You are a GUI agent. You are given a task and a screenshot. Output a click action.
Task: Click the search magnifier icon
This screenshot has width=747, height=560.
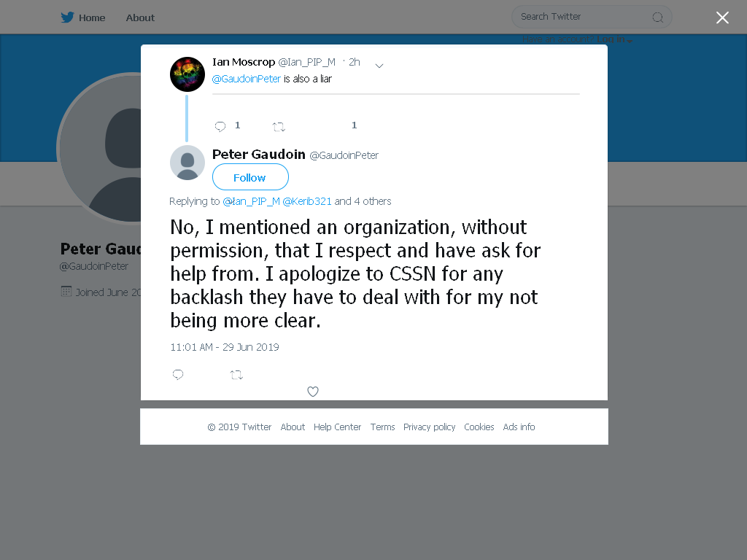(658, 17)
